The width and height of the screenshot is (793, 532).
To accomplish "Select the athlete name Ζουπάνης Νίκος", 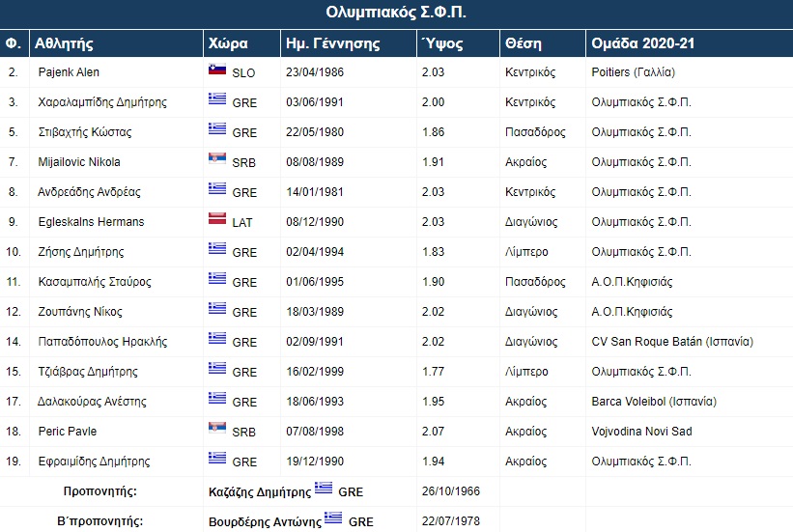I will click(80, 311).
